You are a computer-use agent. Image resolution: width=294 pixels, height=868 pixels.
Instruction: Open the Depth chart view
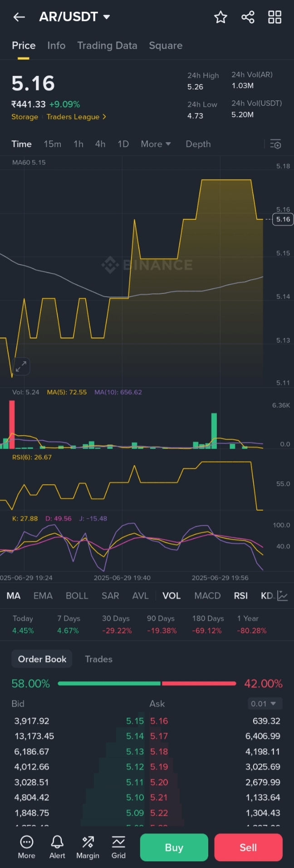pos(198,144)
